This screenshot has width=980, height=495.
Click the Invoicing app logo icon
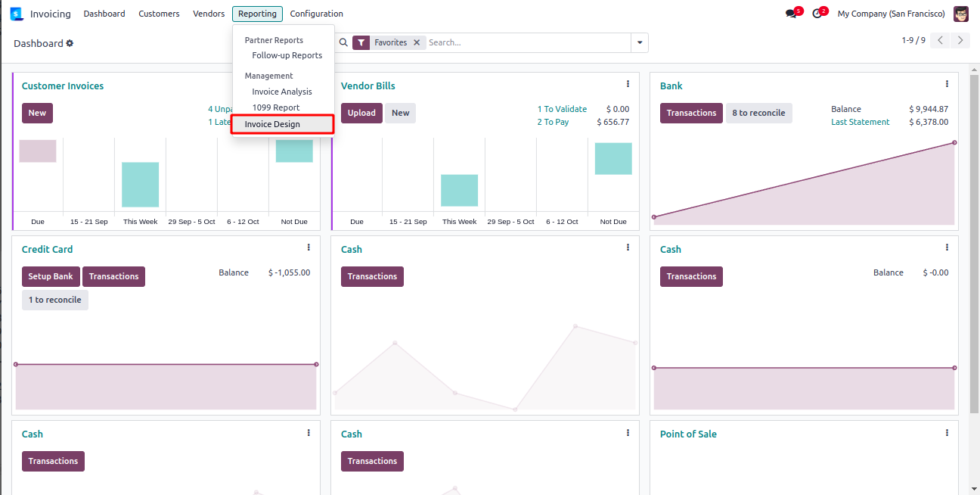coord(17,14)
